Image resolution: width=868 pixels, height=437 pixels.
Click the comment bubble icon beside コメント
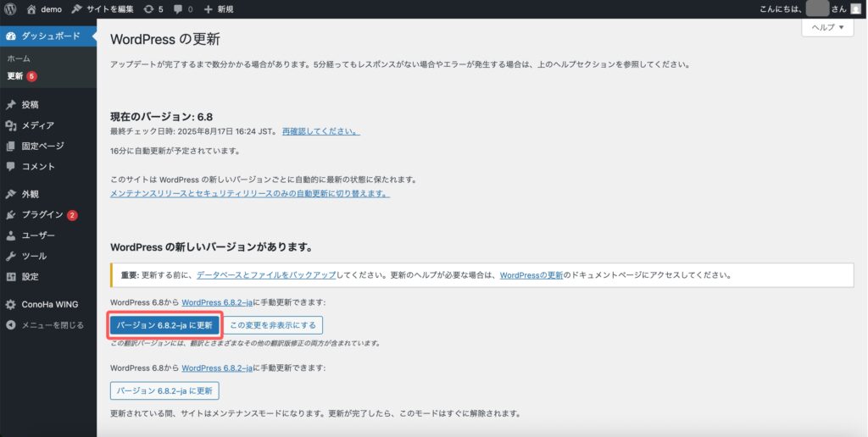[x=10, y=167]
